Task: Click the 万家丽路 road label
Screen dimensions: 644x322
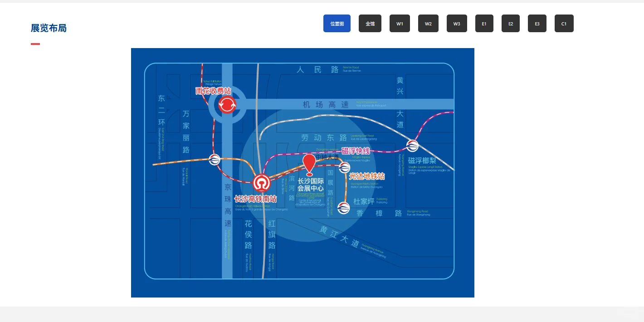Action: (x=186, y=132)
